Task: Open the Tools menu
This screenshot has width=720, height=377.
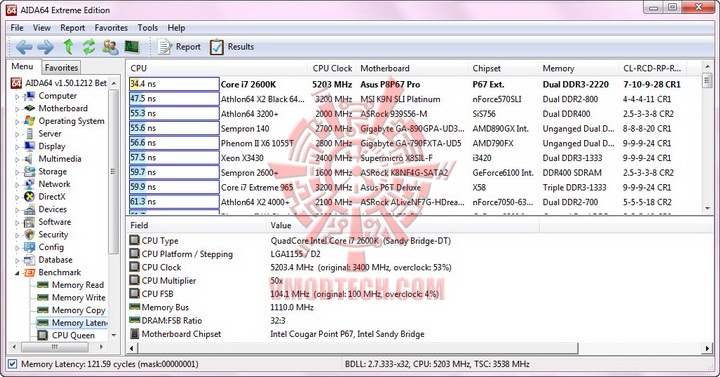Action: tap(147, 28)
